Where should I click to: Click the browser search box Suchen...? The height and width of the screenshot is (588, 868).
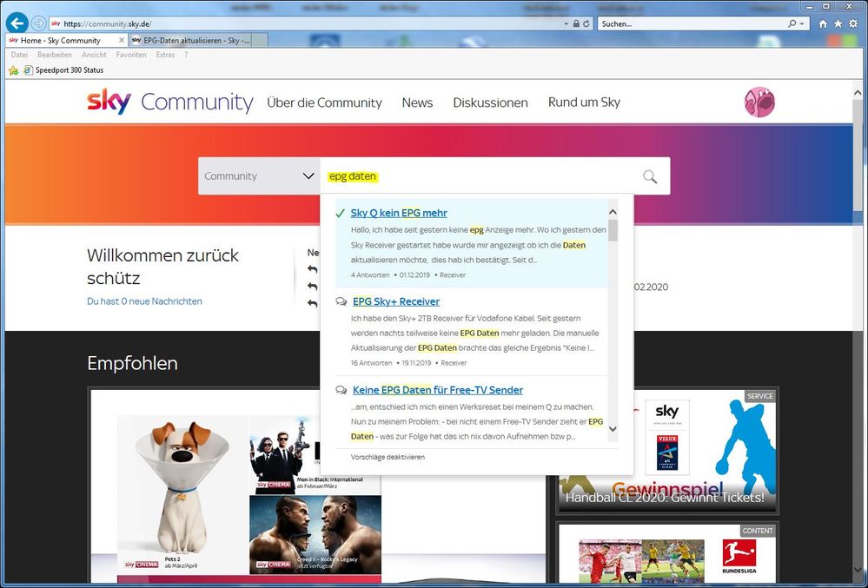[x=692, y=23]
